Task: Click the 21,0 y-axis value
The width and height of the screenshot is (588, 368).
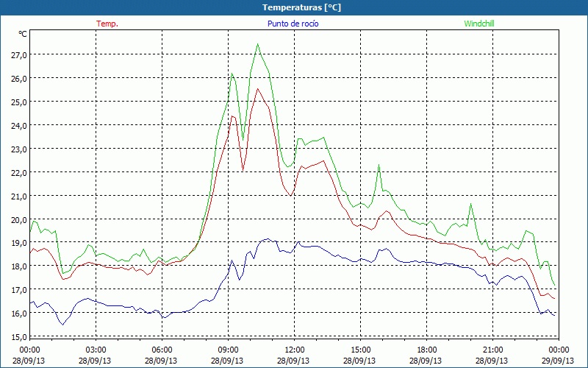Action: click(18, 196)
